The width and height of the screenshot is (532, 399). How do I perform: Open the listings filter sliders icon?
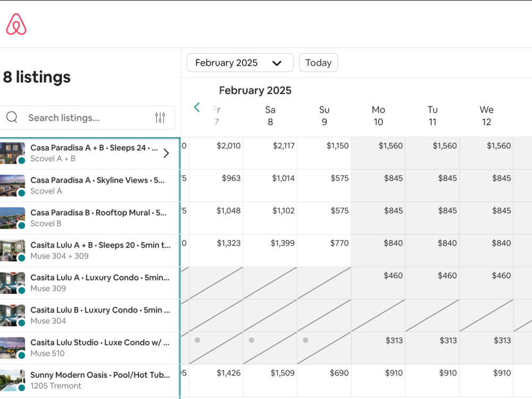[x=160, y=118]
